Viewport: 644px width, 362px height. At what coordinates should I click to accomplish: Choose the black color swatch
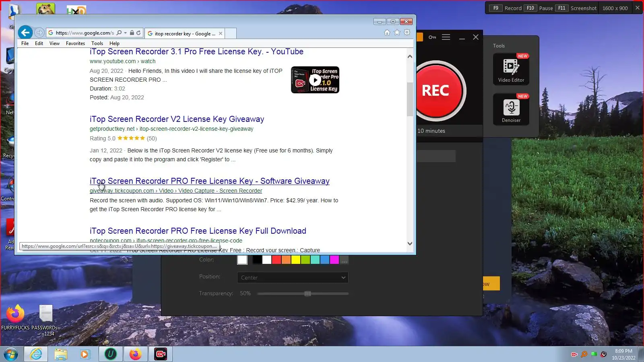click(x=257, y=260)
